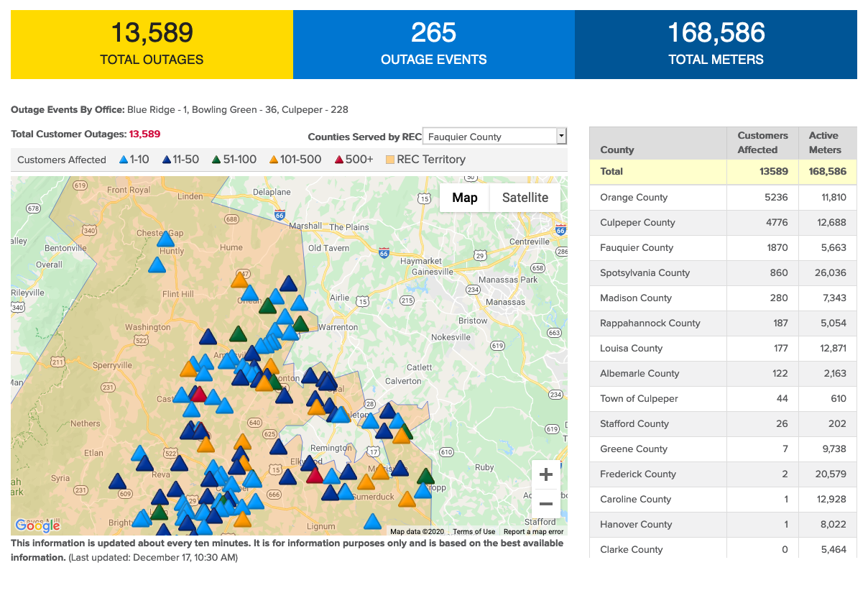Select the Spotsylvania County row
868x611 pixels.
[x=723, y=272]
